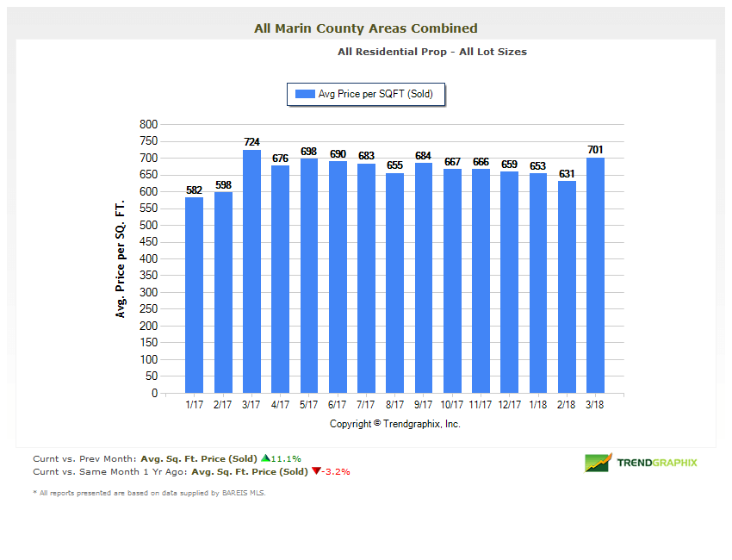Viewport: 732px width, 560px height.
Task: Click the TRENDGRAPHIX brand text
Action: pyautogui.click(x=657, y=463)
